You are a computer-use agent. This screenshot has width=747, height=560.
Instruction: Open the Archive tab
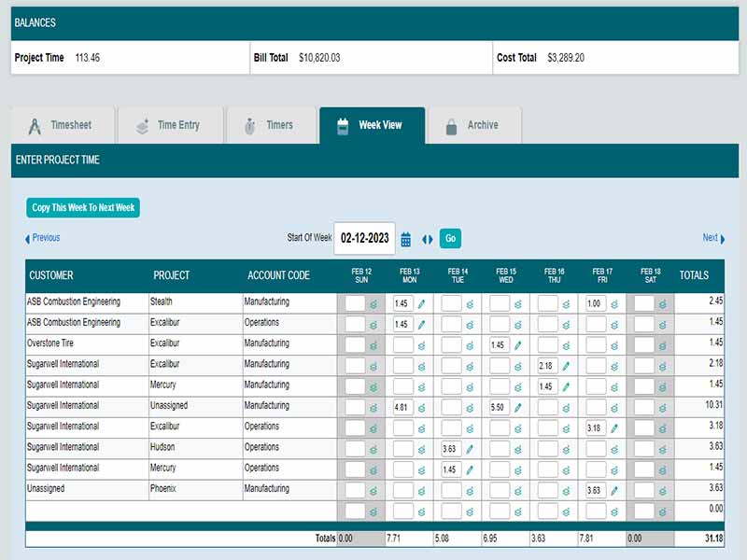click(481, 124)
